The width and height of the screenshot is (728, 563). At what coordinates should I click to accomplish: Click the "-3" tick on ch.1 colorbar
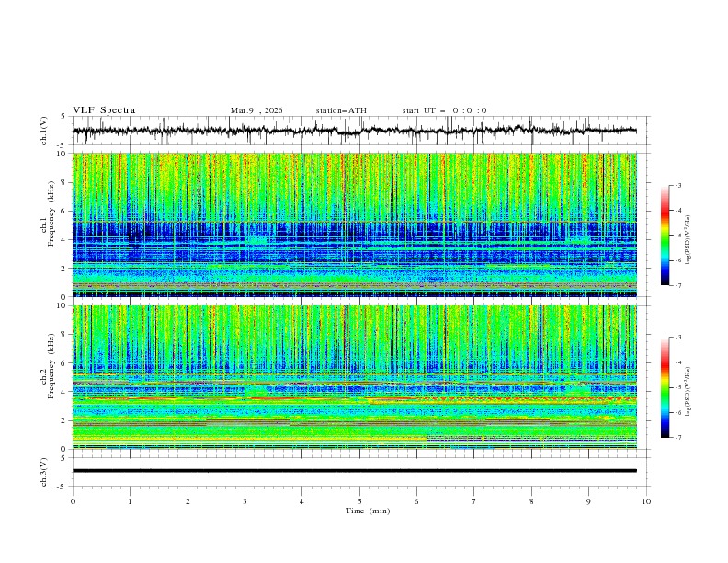click(x=678, y=185)
